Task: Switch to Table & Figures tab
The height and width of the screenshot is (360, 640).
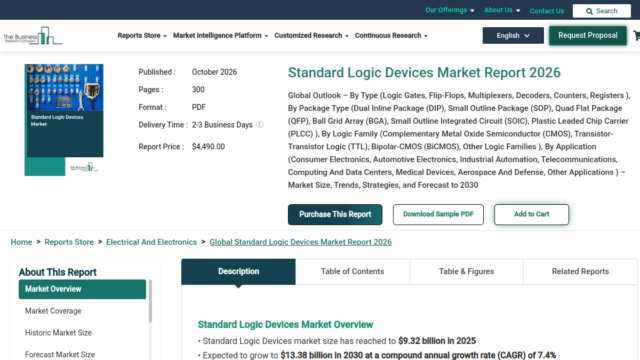Action: (467, 271)
